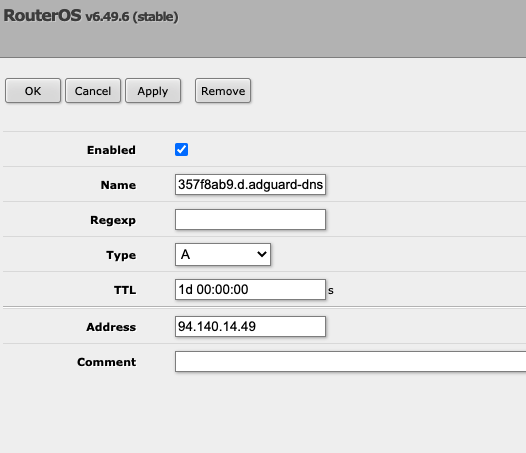Click the v6.49.6 (stable) version text

click(x=132, y=17)
